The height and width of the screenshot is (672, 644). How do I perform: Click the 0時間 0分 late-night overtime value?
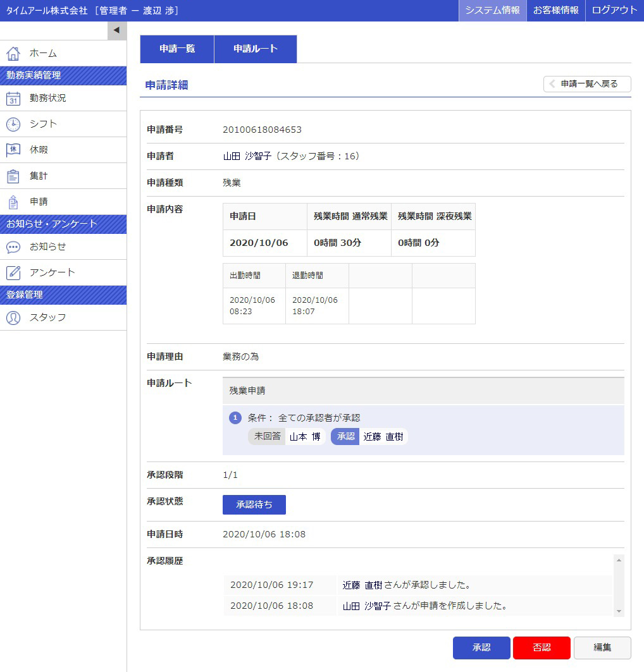click(418, 243)
